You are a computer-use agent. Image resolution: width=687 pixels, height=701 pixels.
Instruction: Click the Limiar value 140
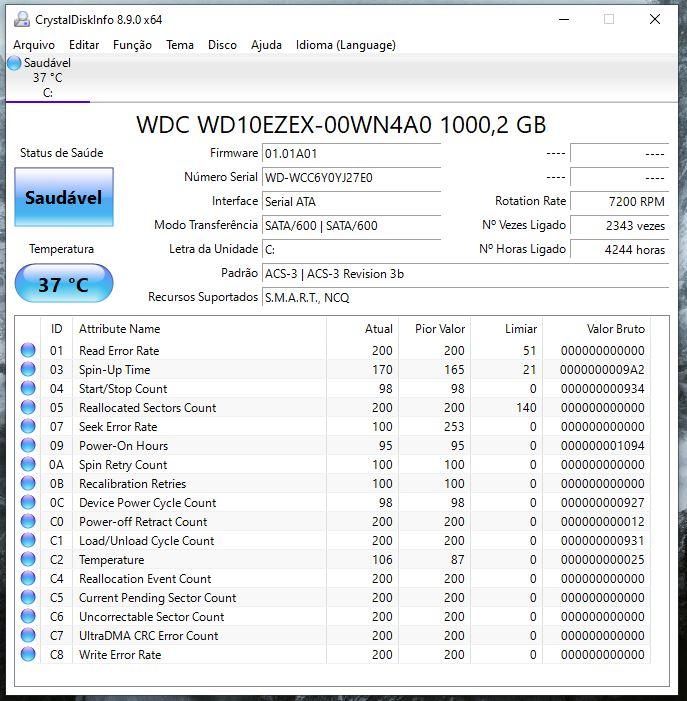coord(526,407)
